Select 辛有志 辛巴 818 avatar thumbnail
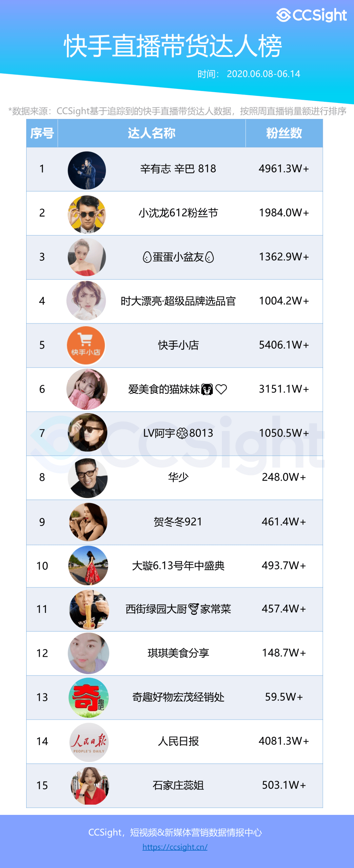The height and width of the screenshot is (868, 354). (87, 170)
